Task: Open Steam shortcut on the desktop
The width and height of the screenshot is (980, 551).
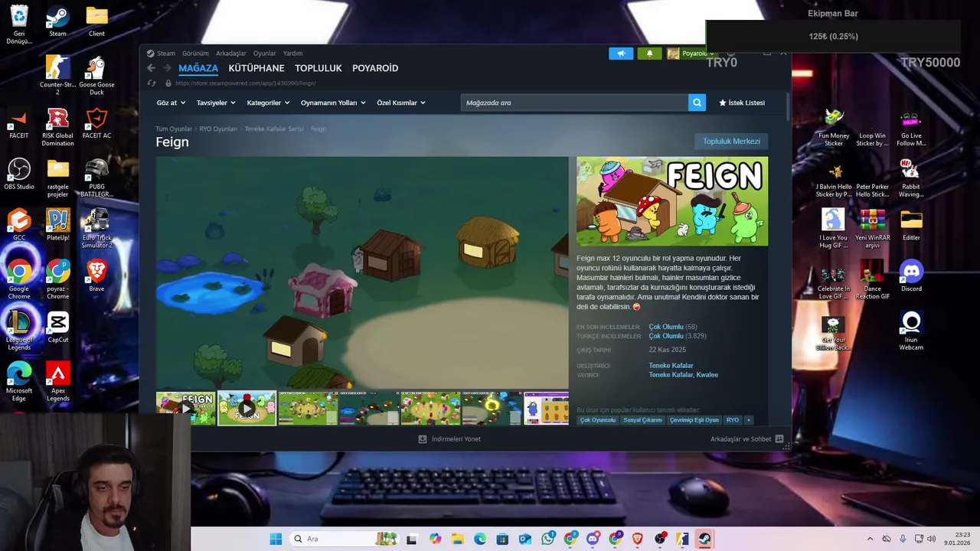Action: (57, 22)
